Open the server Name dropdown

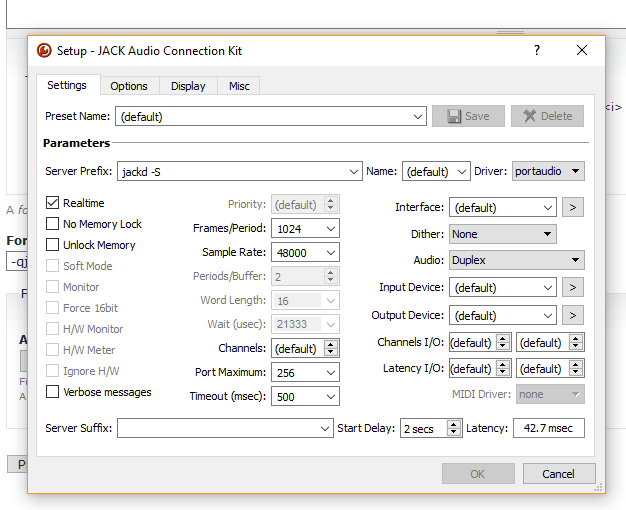[x=462, y=172]
